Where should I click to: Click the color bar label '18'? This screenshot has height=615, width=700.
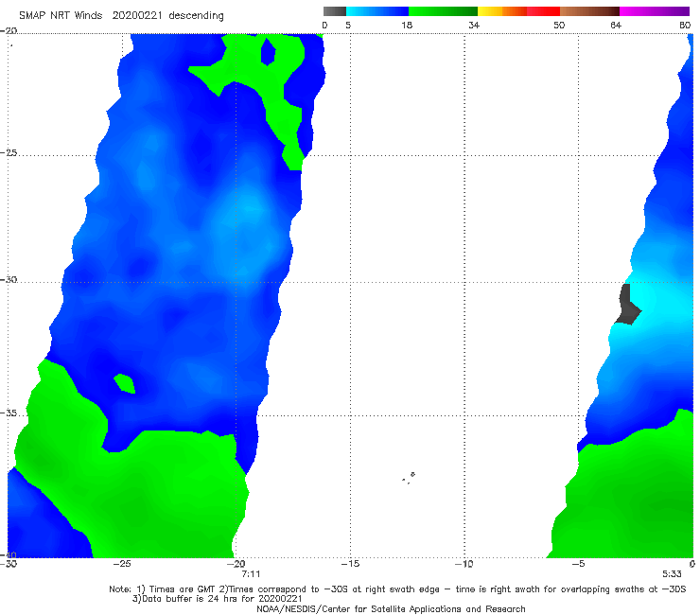tap(407, 25)
